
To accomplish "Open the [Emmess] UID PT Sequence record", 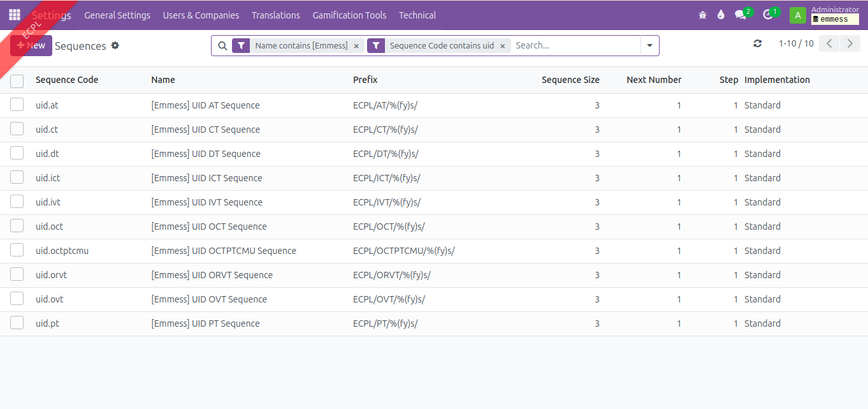I will [205, 323].
